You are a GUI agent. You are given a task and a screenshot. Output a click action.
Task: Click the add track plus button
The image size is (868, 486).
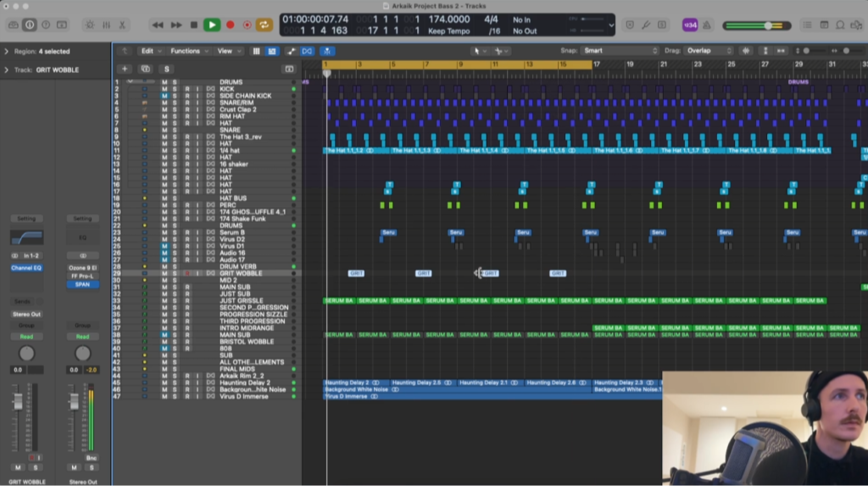tap(125, 69)
